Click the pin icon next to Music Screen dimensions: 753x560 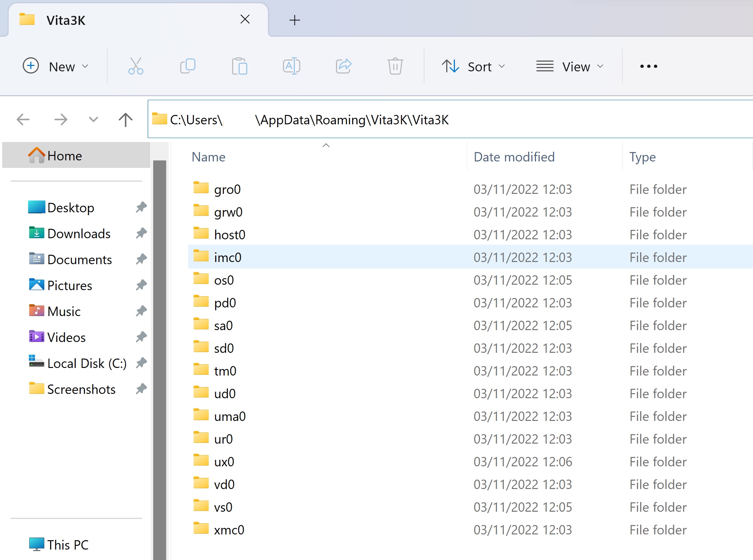coord(141,311)
